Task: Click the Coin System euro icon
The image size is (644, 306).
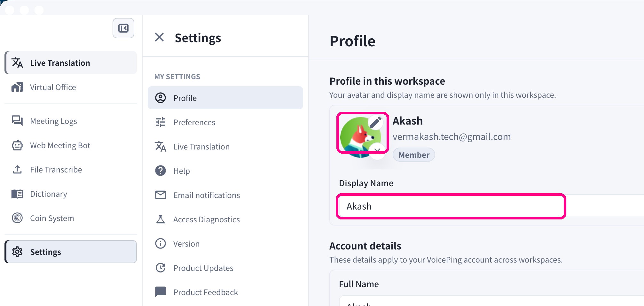Action: [17, 218]
